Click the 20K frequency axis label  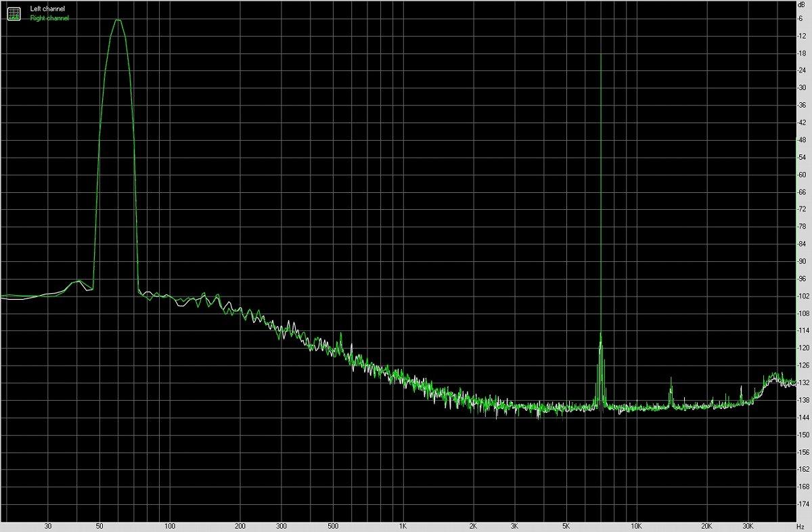(x=706, y=526)
